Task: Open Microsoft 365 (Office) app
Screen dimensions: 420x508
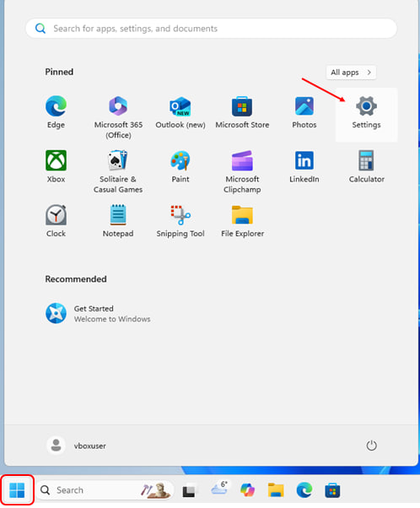Action: [x=118, y=114]
